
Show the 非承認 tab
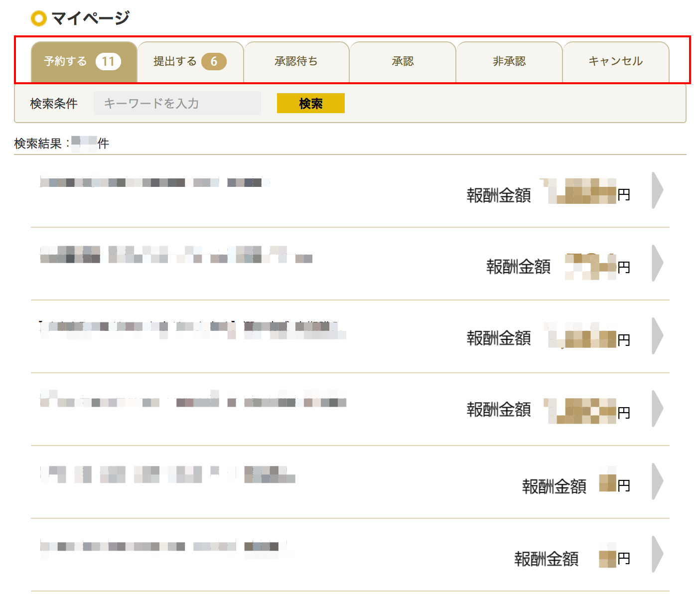[509, 62]
